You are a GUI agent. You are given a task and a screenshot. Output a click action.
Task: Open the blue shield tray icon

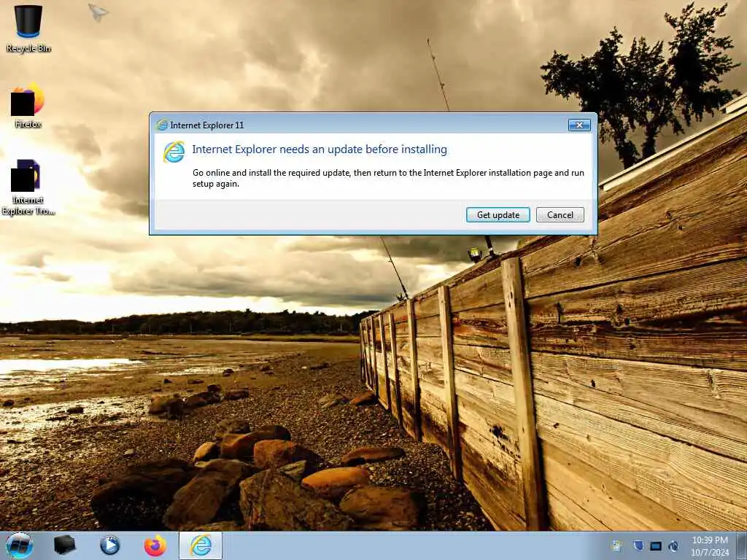[638, 545]
